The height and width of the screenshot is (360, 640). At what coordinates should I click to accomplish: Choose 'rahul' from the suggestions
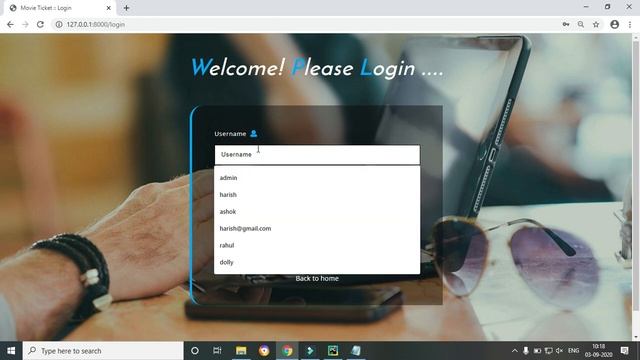tap(317, 245)
